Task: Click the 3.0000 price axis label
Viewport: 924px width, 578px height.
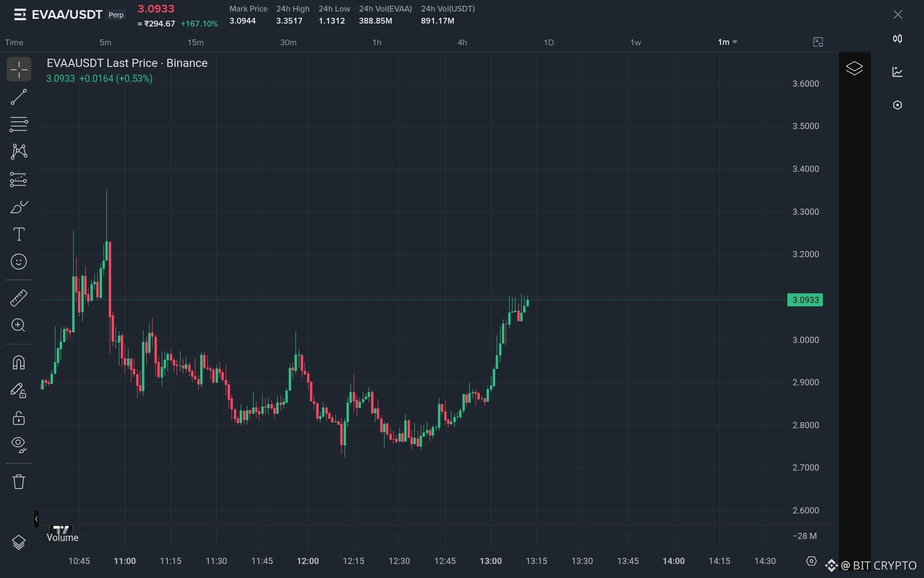Action: click(806, 340)
